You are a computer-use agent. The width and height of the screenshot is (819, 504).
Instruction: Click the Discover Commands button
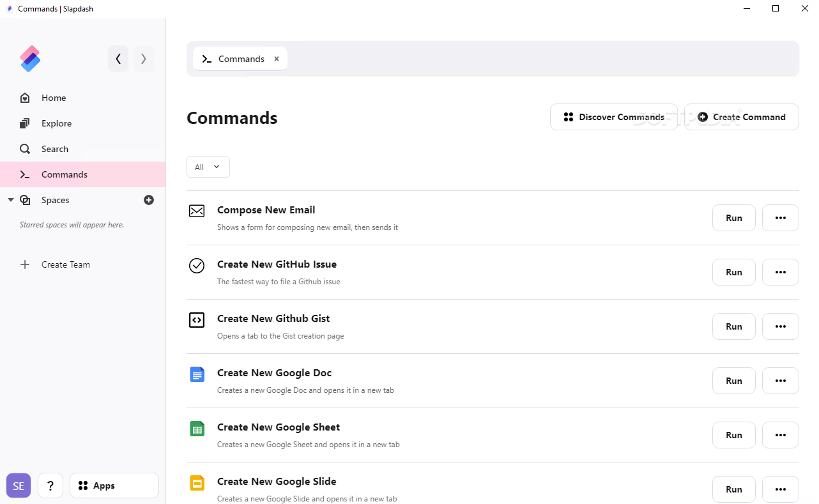(614, 117)
